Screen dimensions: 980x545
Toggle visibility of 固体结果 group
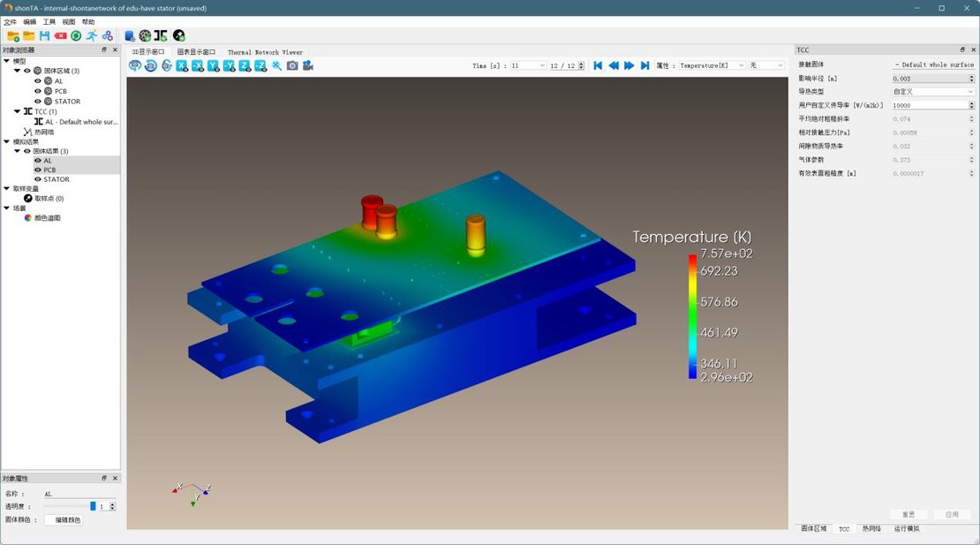(x=27, y=151)
